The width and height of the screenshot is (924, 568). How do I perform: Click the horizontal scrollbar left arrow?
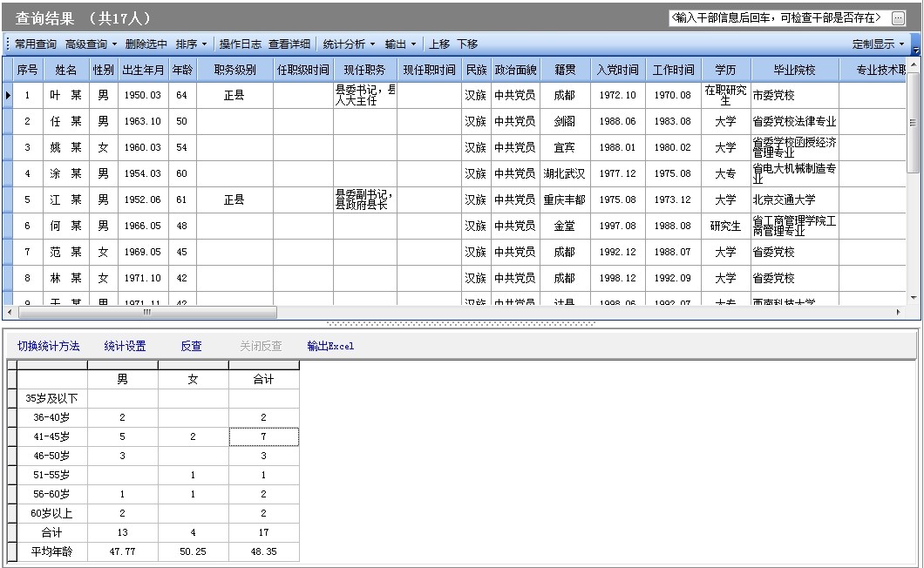[9, 312]
